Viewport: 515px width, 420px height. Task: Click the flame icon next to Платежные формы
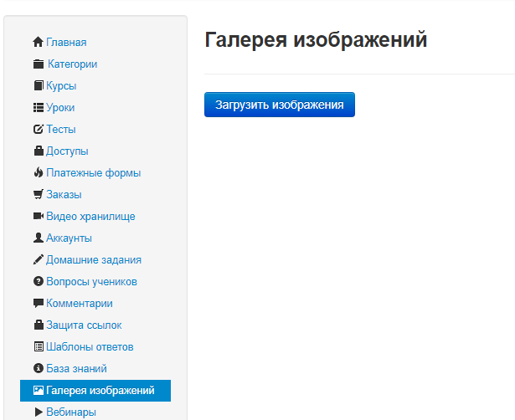tap(39, 172)
